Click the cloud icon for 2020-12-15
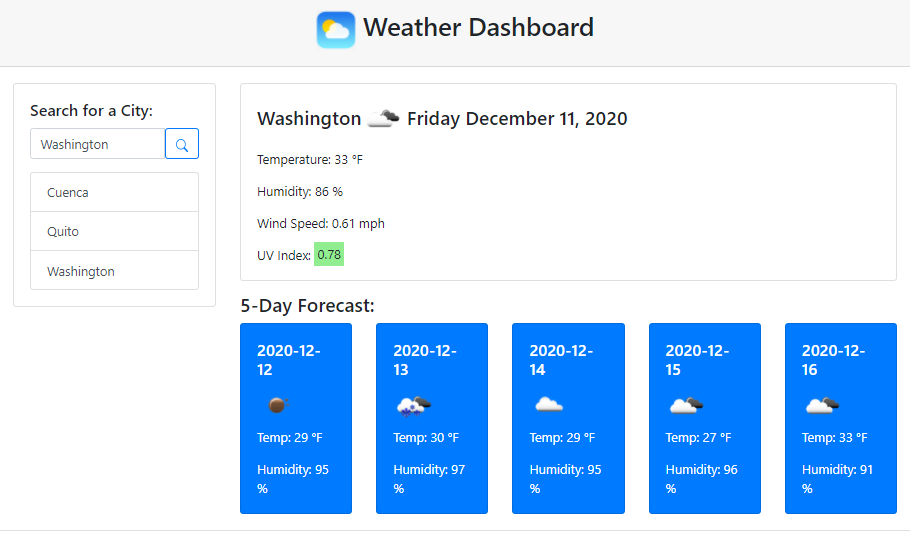Image resolution: width=910 pixels, height=534 pixels. (x=686, y=405)
